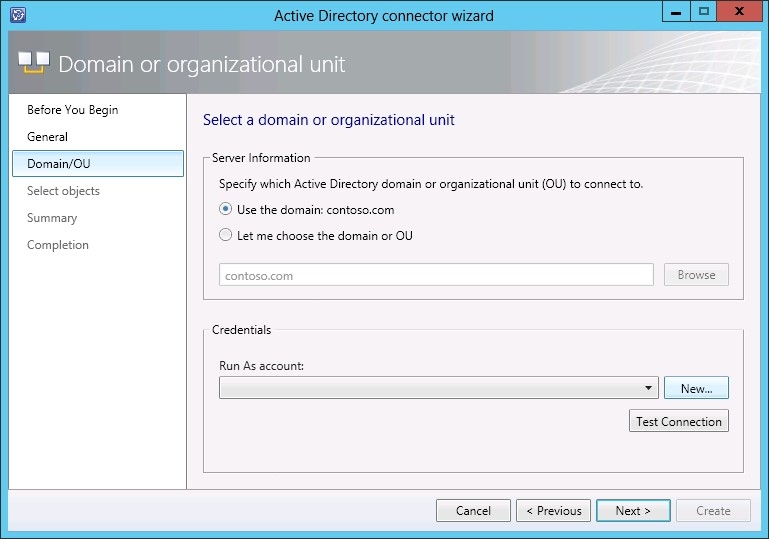Viewport: 769px width, 539px height.
Task: Go to Before You Begin step
Action: click(x=73, y=110)
